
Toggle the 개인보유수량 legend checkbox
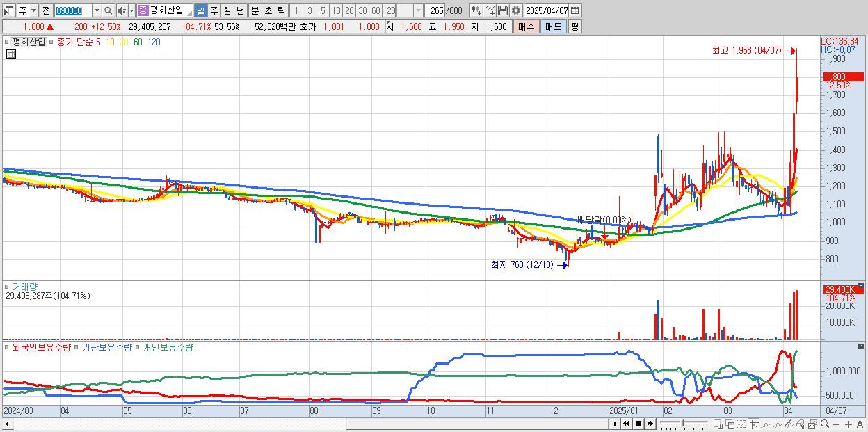tap(138, 346)
